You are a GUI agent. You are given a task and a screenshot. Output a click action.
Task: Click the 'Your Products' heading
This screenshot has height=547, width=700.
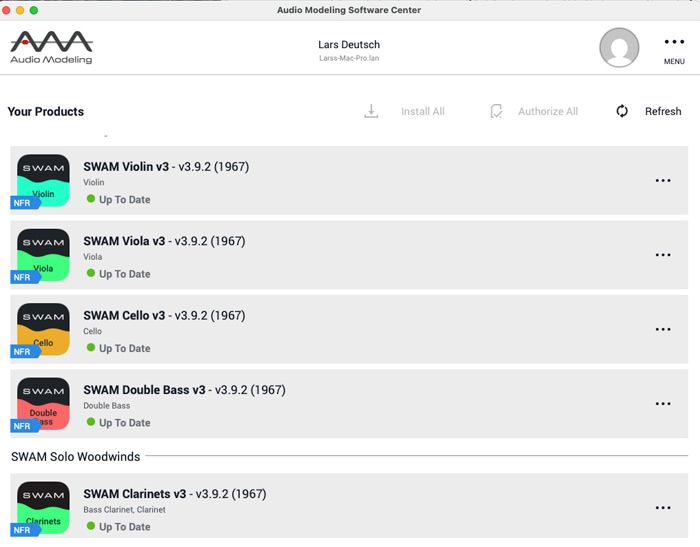coord(46,111)
